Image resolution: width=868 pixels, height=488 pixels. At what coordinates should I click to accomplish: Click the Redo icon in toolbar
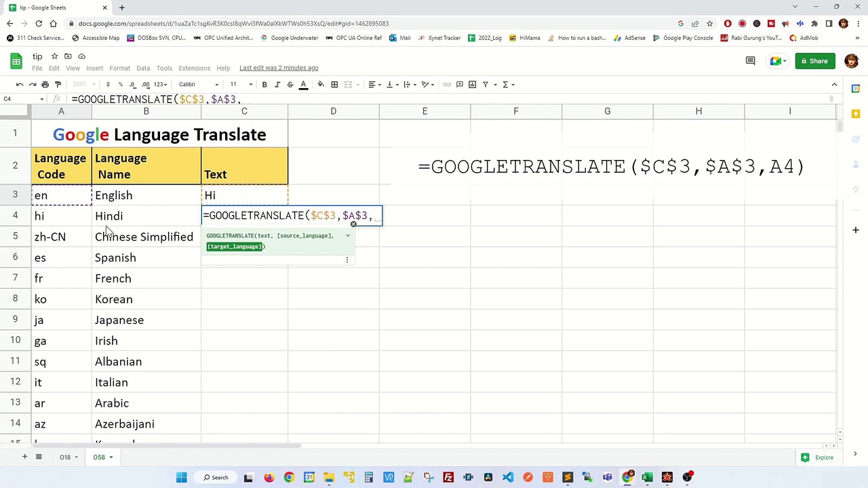(x=33, y=85)
